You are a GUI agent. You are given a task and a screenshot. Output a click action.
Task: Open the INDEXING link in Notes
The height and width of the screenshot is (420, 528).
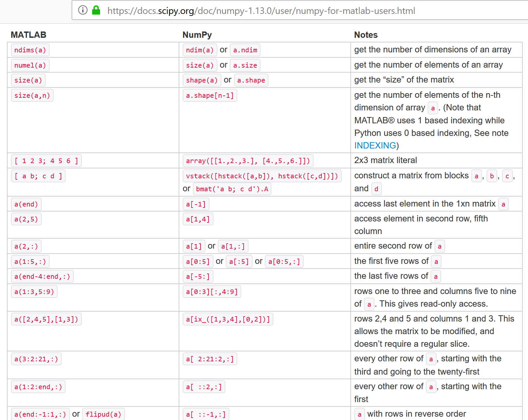(375, 146)
